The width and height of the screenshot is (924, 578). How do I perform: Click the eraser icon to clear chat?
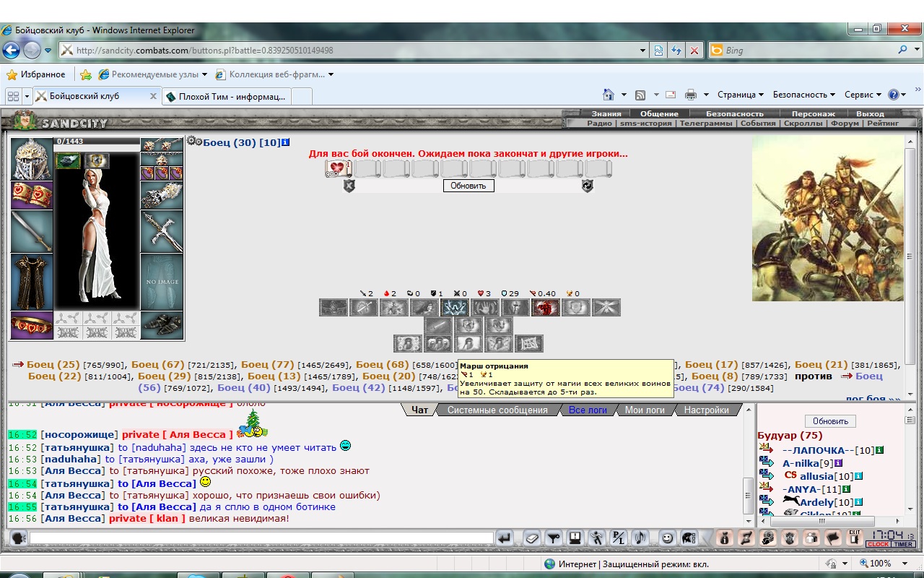point(531,538)
